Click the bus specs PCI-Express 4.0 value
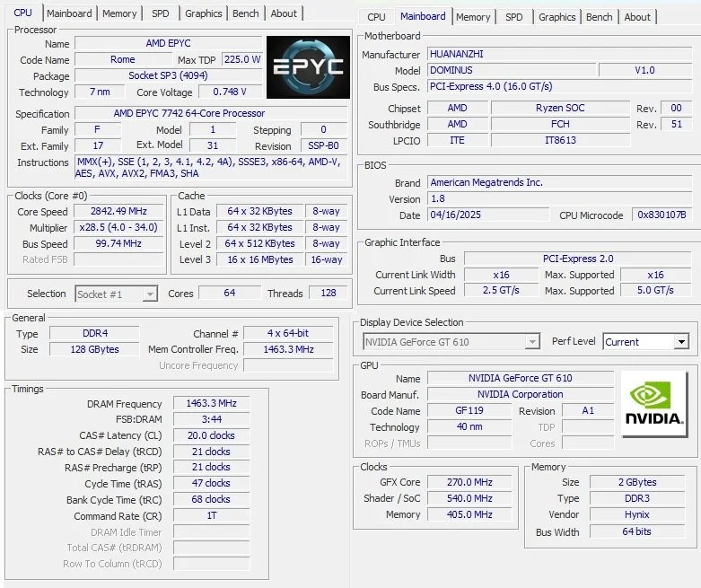The height and width of the screenshot is (588, 701). coord(560,86)
